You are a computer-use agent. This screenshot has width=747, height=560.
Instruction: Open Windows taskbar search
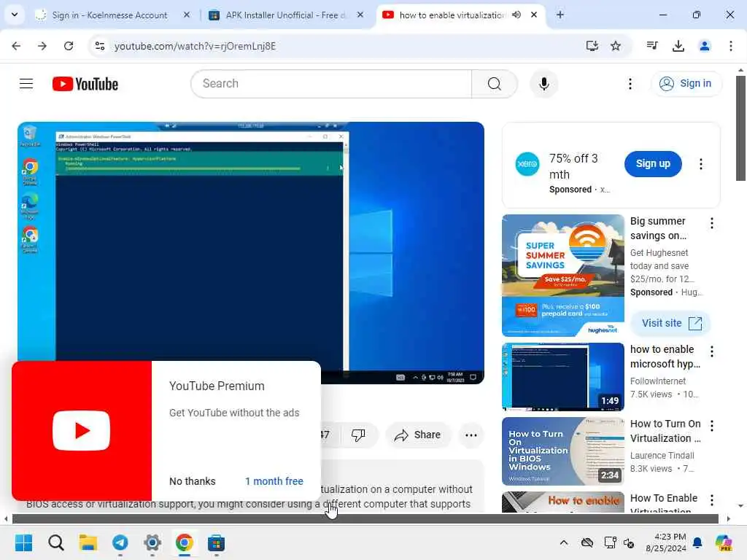click(x=55, y=542)
